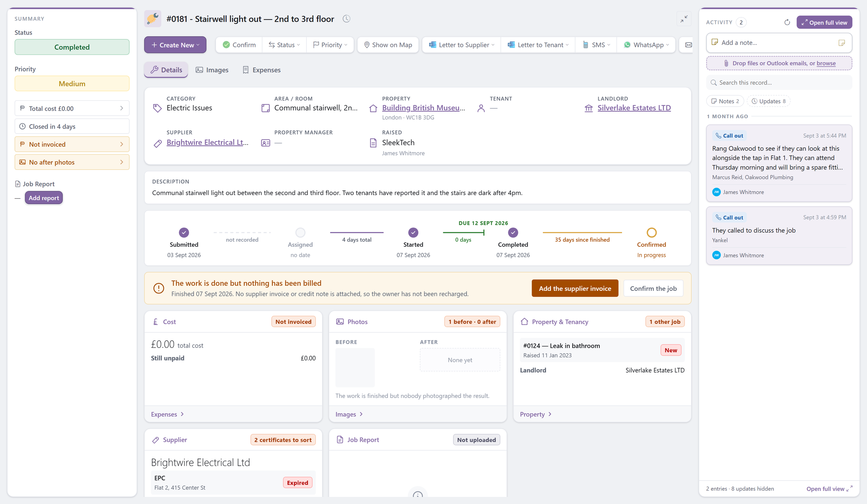The width and height of the screenshot is (867, 504).
Task: Click the Medium priority badge
Action: click(x=72, y=83)
